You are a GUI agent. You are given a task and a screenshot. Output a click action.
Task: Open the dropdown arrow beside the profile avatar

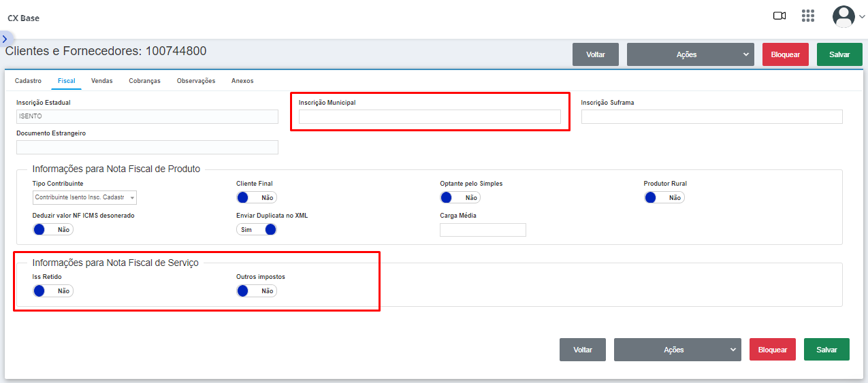tap(862, 18)
